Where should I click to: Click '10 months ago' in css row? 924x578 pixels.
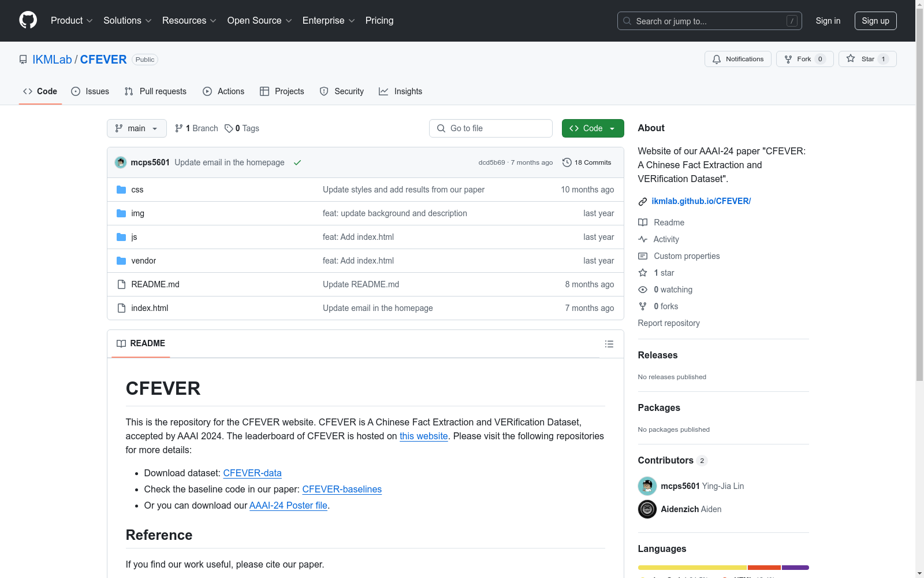pyautogui.click(x=587, y=190)
